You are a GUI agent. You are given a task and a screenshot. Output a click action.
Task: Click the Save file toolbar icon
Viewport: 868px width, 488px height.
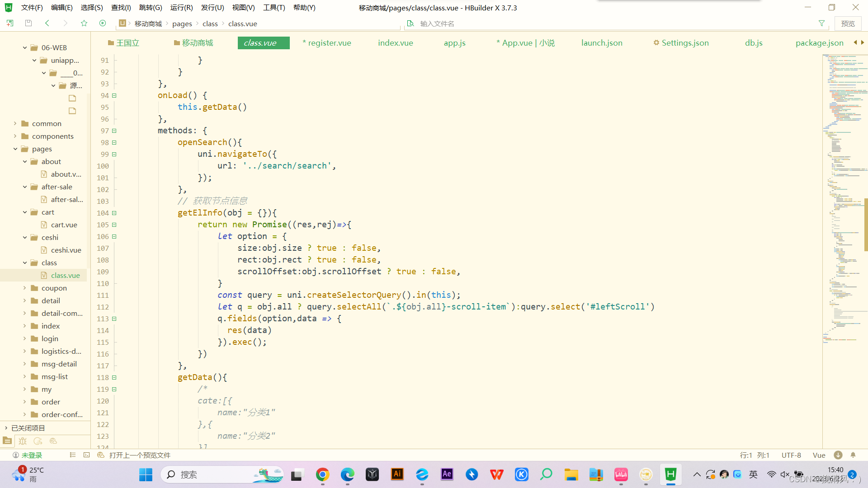click(x=28, y=23)
